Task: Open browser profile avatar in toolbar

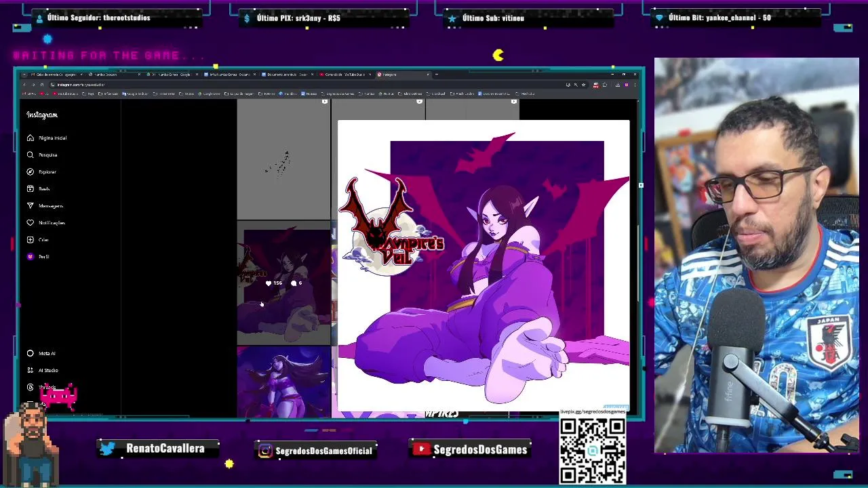Action: 626,85
